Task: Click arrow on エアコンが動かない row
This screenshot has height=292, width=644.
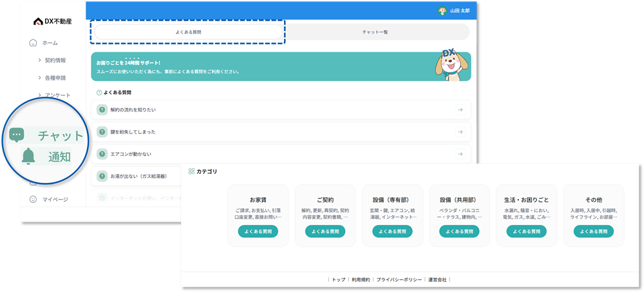Action: [460, 154]
